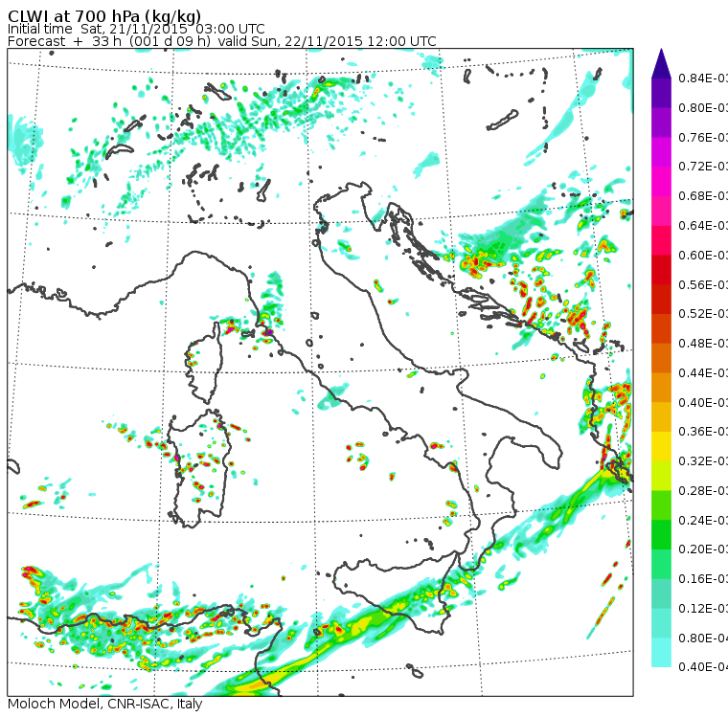Click the '0.84E' colorbar label
The width and height of the screenshot is (728, 717).
(x=703, y=78)
